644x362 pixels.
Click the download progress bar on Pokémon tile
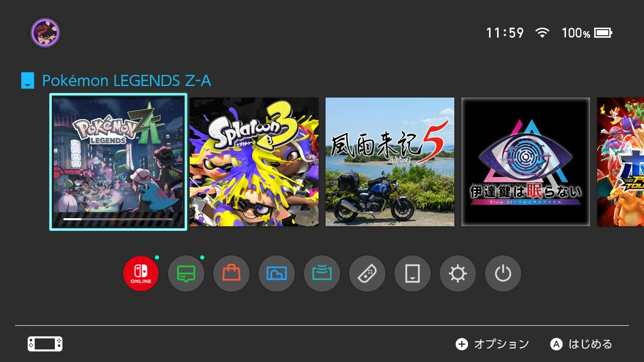[x=118, y=219]
